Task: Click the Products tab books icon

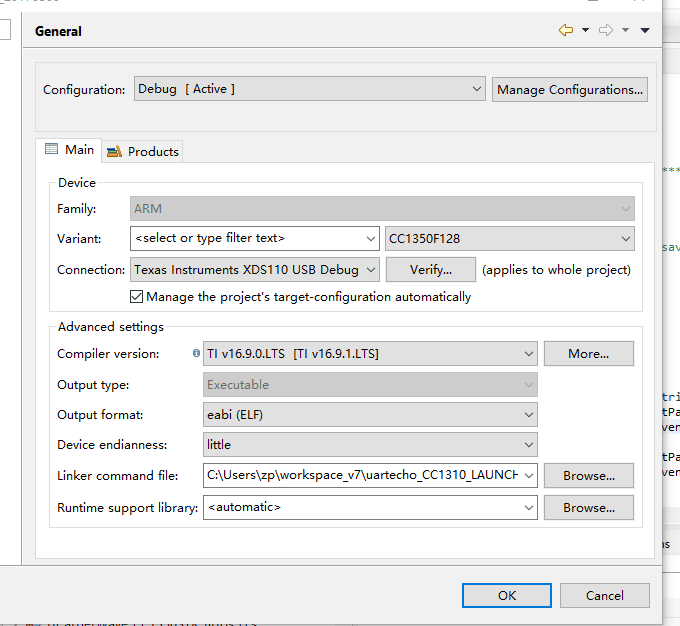Action: point(114,151)
